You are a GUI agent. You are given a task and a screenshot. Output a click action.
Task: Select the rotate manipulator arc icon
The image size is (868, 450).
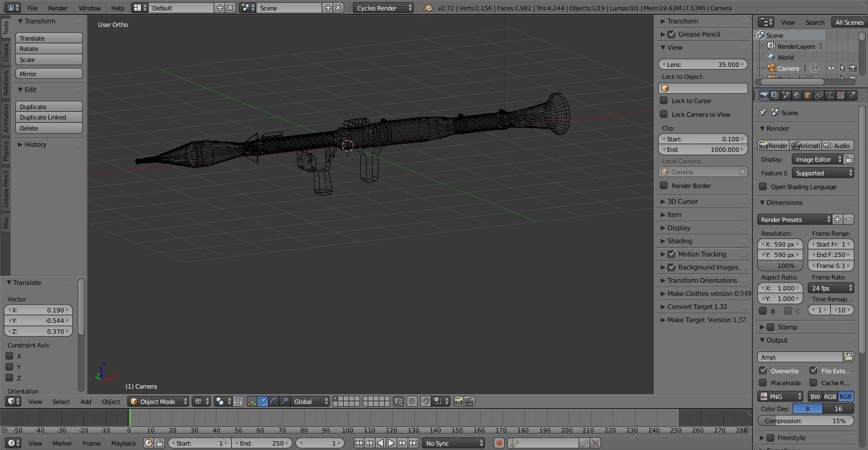[273, 401]
